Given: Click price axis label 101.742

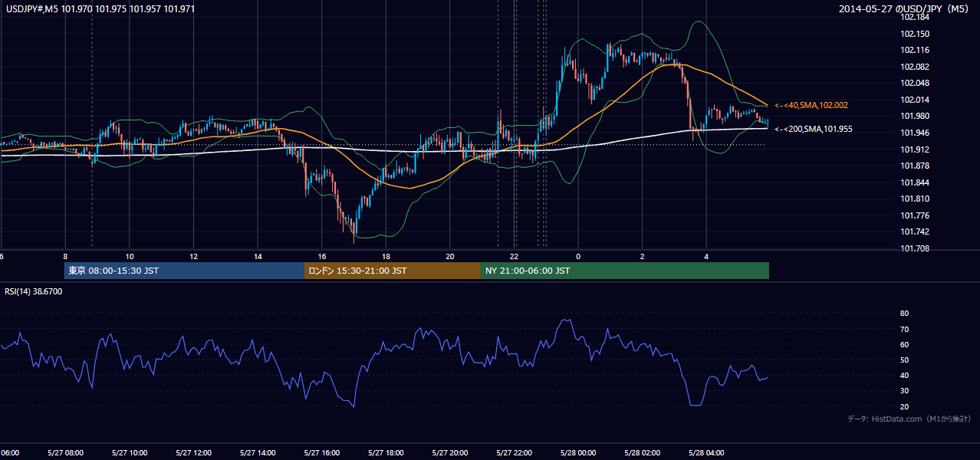Looking at the screenshot, I should pos(916,232).
